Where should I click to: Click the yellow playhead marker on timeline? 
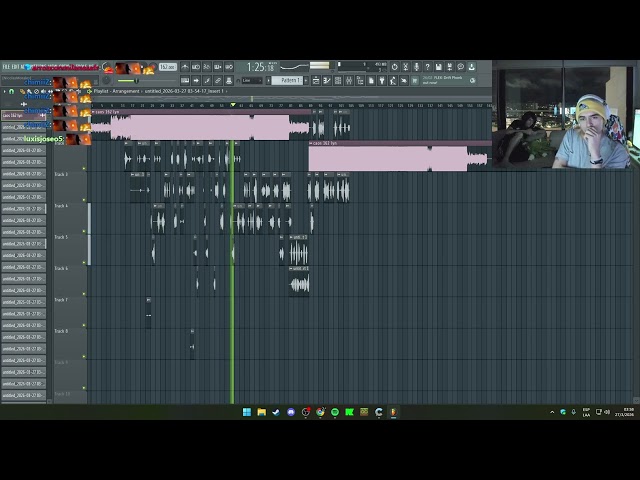(x=233, y=105)
